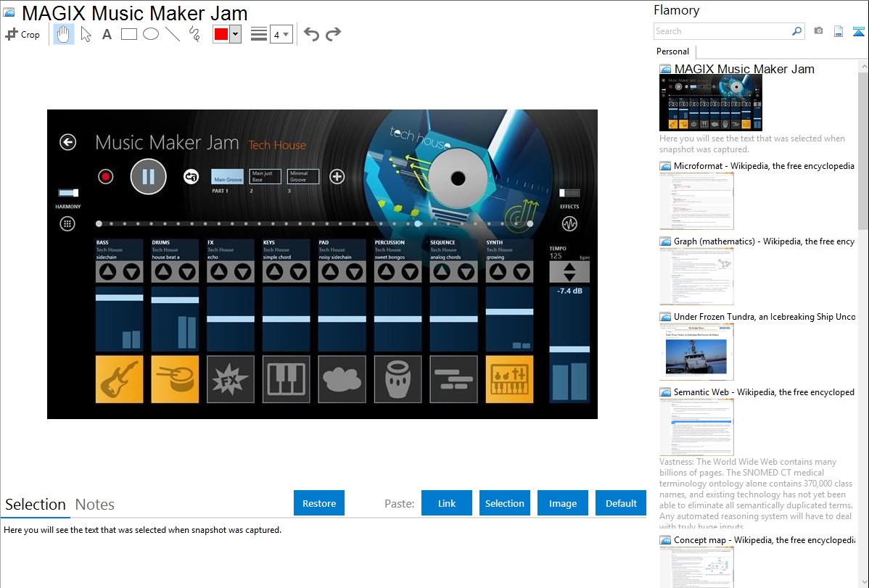Viewport: 869px width, 588px height.
Task: Click the line thickness icon
Action: point(259,34)
